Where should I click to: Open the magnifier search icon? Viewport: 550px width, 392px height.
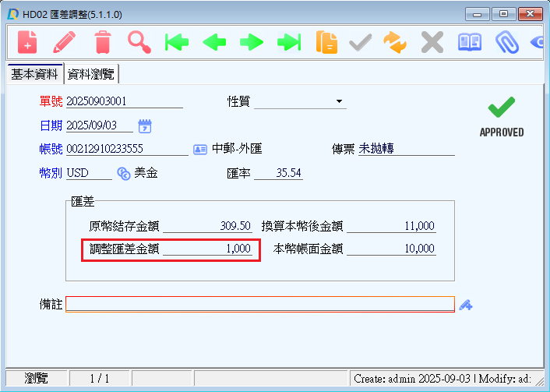[139, 42]
